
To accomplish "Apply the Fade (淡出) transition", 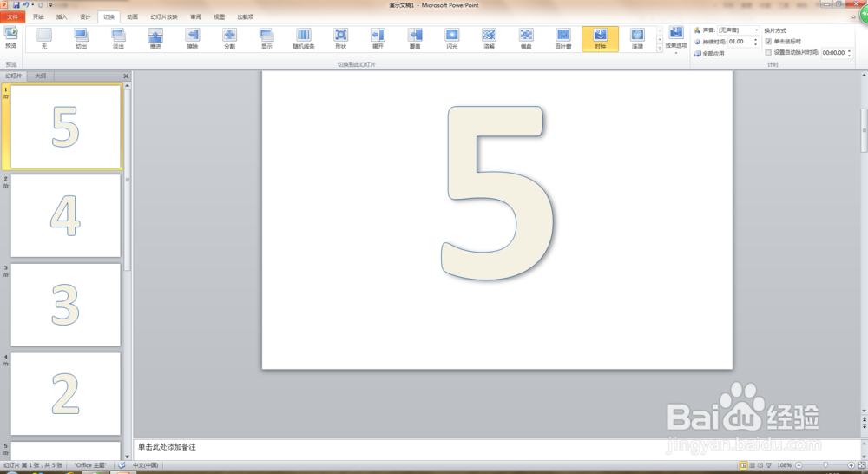I will click(118, 38).
